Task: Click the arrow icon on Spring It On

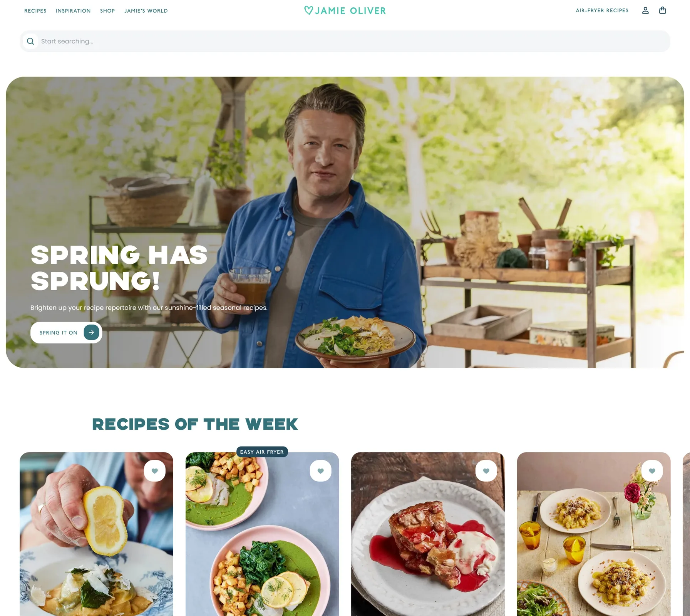Action: click(91, 332)
